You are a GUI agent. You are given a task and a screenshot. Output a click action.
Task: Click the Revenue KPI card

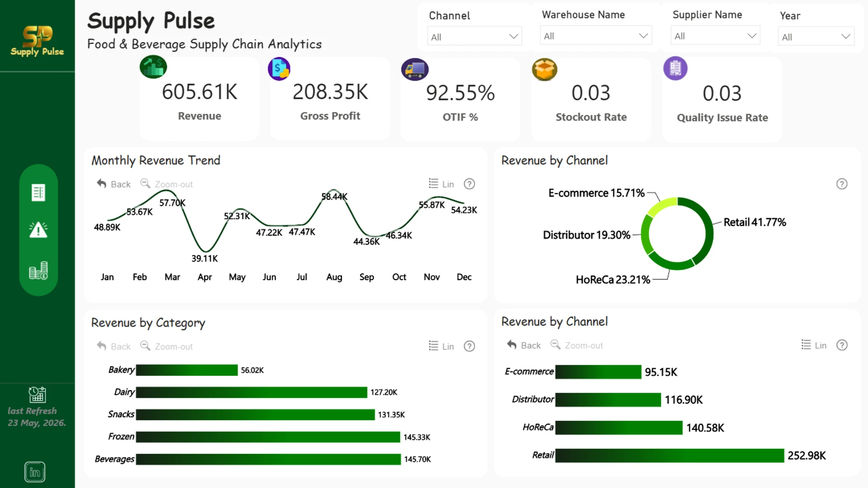pos(199,99)
